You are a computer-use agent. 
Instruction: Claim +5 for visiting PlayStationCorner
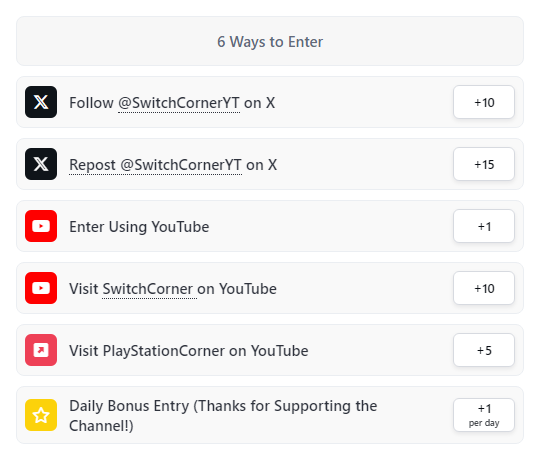(x=484, y=350)
